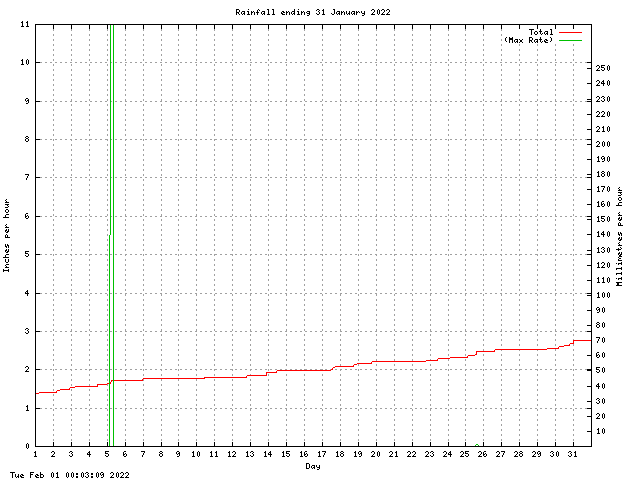This screenshot has width=640, height=480.
Task: Click the "100" tick on the millimetres axis
Action: click(x=603, y=295)
